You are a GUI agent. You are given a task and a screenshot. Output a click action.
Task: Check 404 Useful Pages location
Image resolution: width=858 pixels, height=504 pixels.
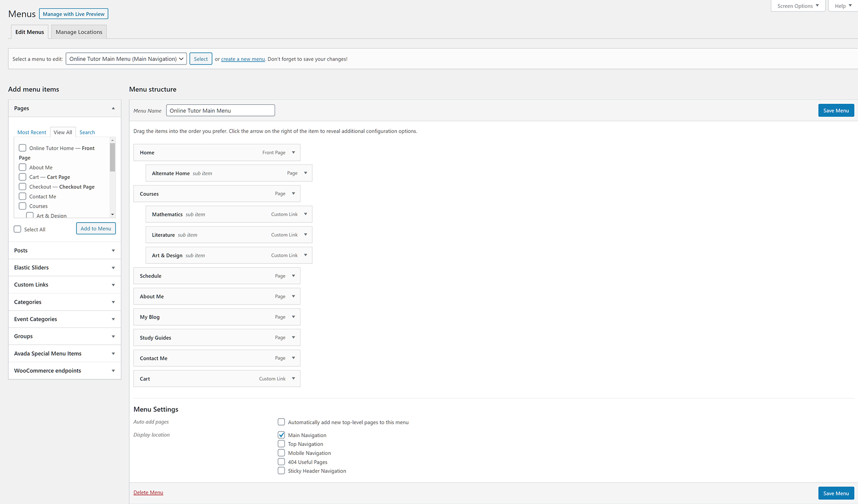click(x=281, y=462)
